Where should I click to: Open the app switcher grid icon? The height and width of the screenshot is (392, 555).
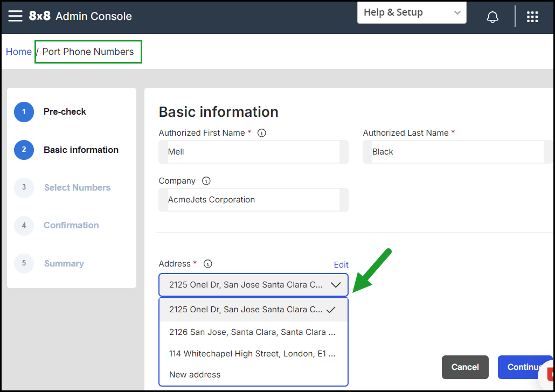(532, 17)
